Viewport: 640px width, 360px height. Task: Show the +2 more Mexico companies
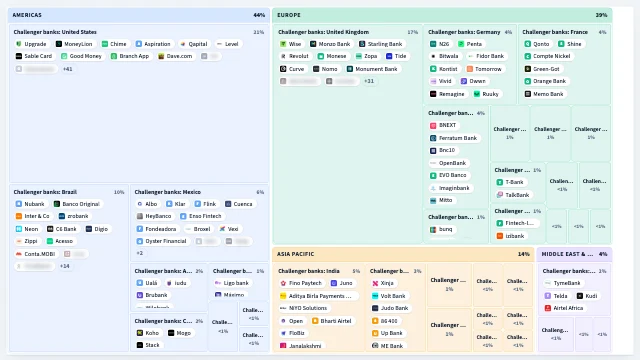point(140,253)
